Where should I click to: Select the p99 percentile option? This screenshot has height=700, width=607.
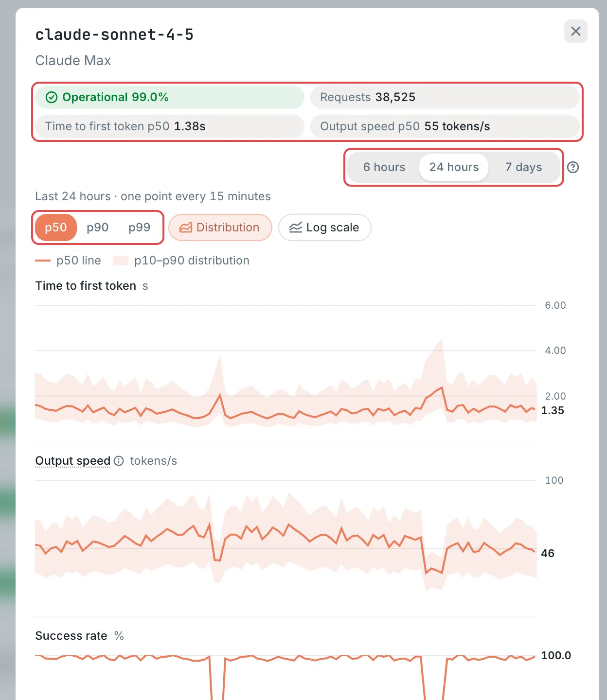click(x=140, y=227)
